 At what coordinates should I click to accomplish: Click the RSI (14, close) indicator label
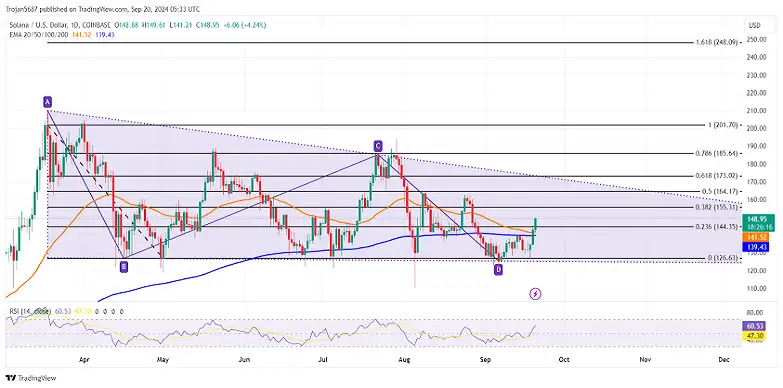(x=31, y=311)
